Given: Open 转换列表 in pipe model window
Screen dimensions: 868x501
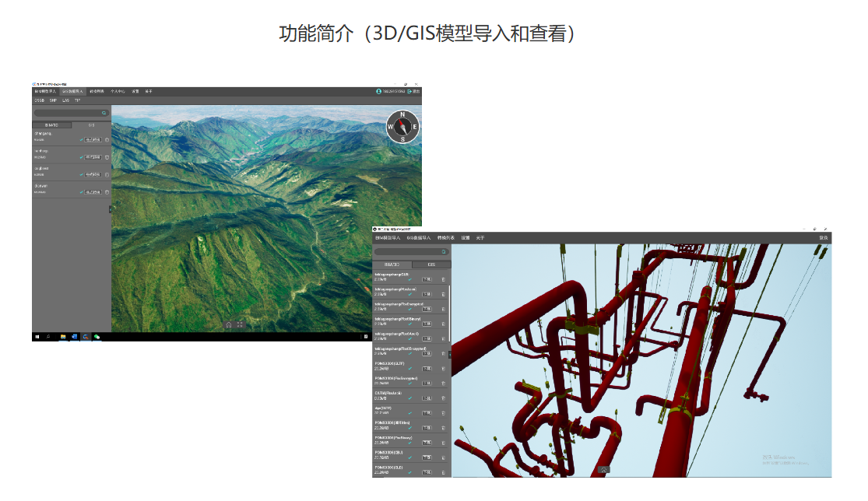Looking at the screenshot, I should (445, 238).
